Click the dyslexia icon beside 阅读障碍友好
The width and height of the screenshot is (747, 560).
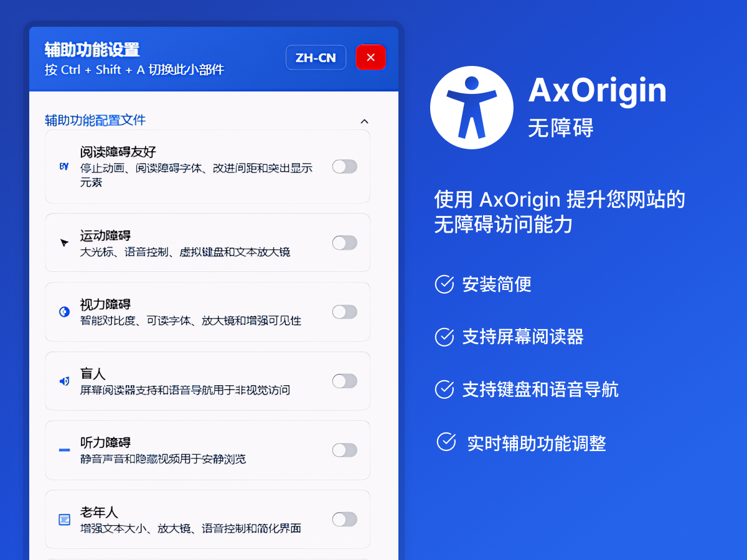(x=64, y=167)
